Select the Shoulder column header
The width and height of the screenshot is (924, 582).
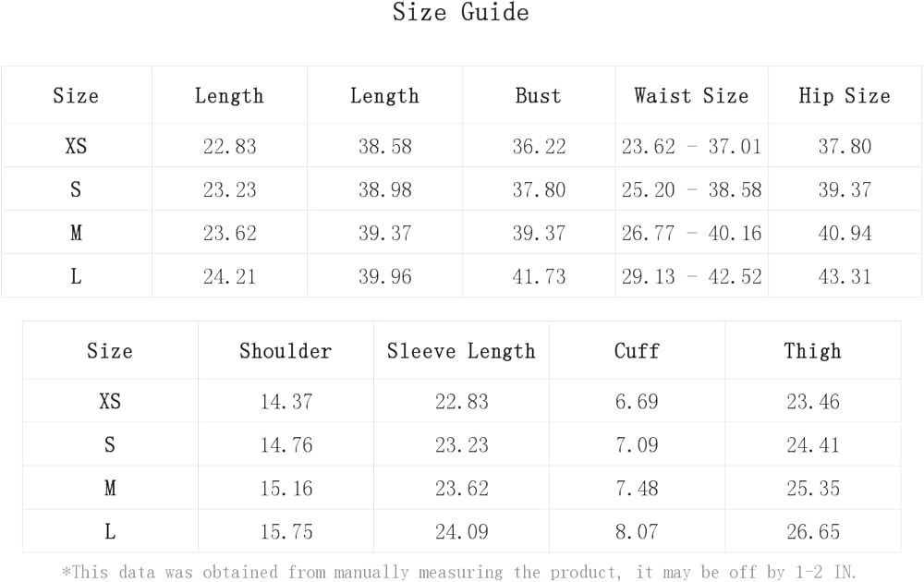[286, 351]
